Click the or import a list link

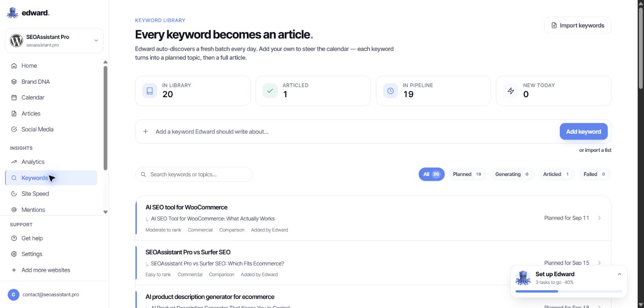pyautogui.click(x=595, y=150)
